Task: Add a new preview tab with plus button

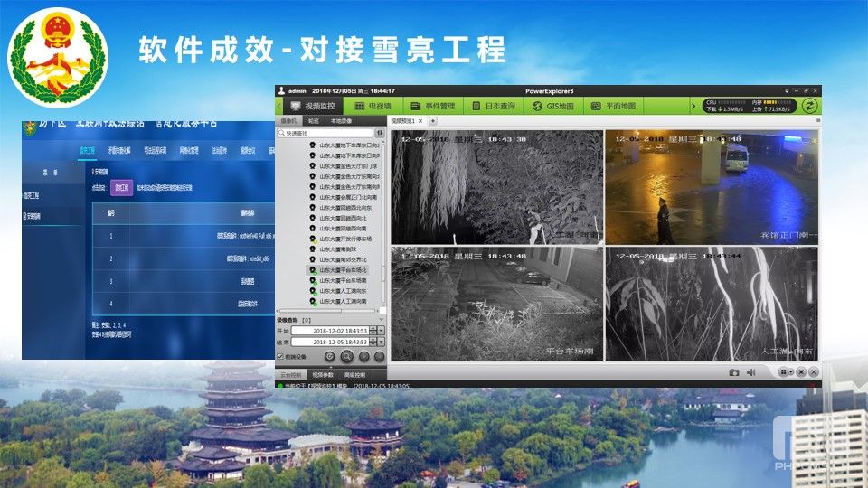Action: 433,120
